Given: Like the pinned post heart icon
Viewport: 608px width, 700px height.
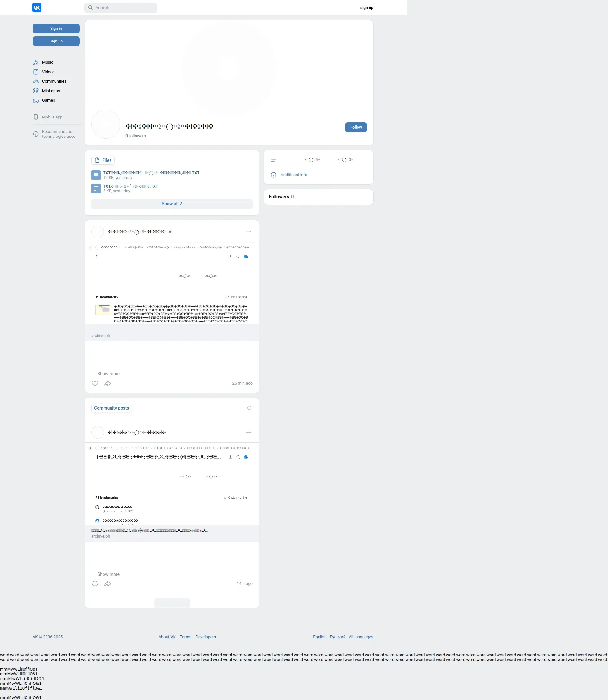Looking at the screenshot, I should [x=95, y=384].
